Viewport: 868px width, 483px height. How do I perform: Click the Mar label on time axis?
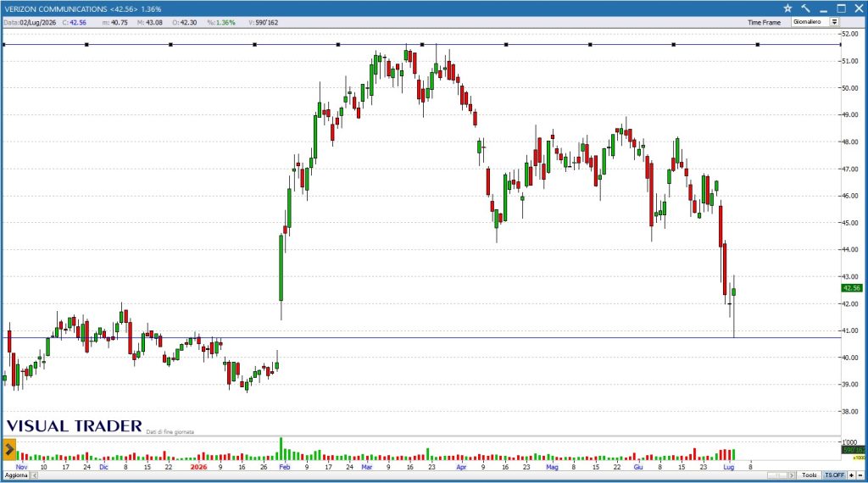367,467
